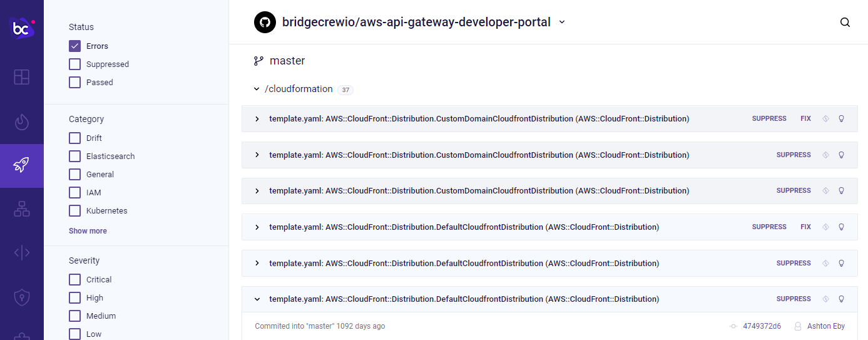This screenshot has width=868, height=340.
Task: Click lightbulb icon on first CustomDomain row with FIX
Action: [x=841, y=118]
